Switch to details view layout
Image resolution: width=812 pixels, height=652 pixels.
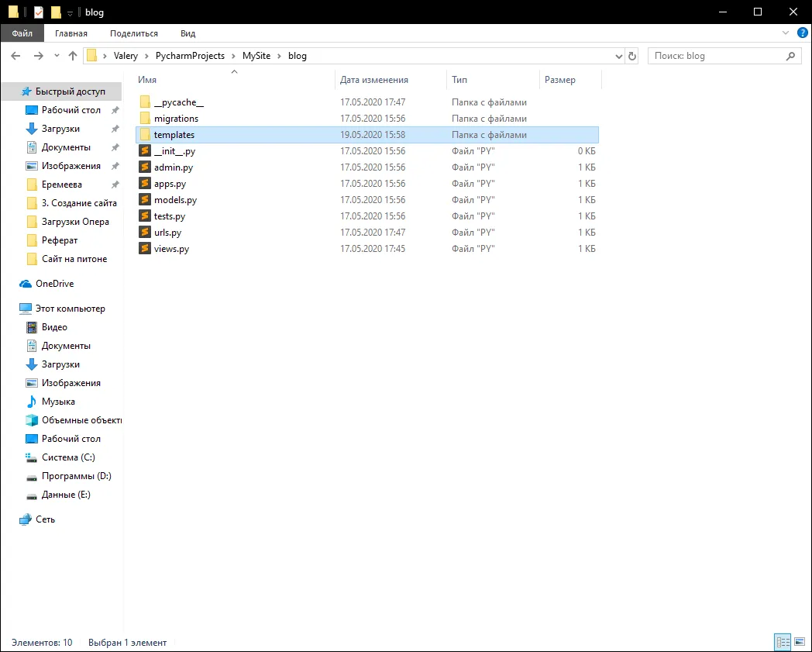click(x=783, y=642)
